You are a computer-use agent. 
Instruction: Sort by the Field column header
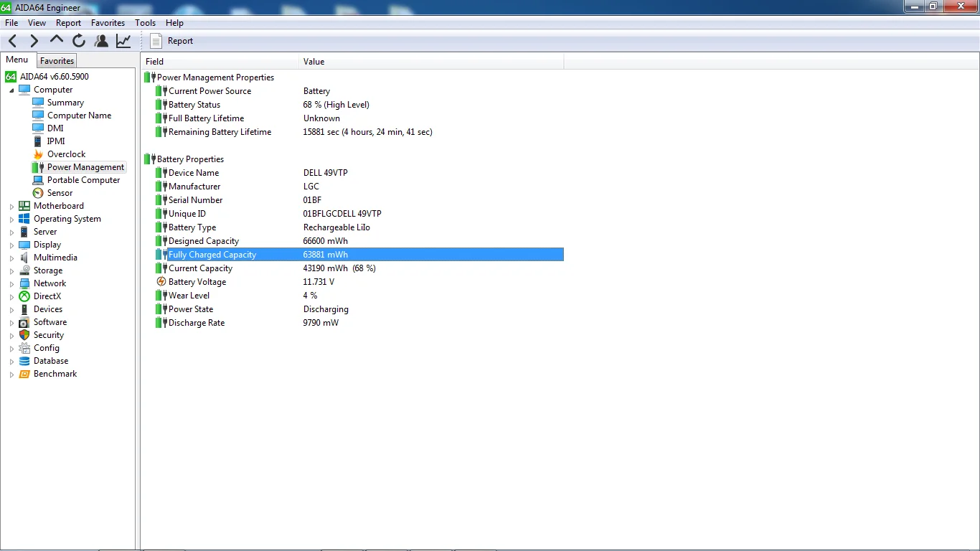(x=220, y=62)
